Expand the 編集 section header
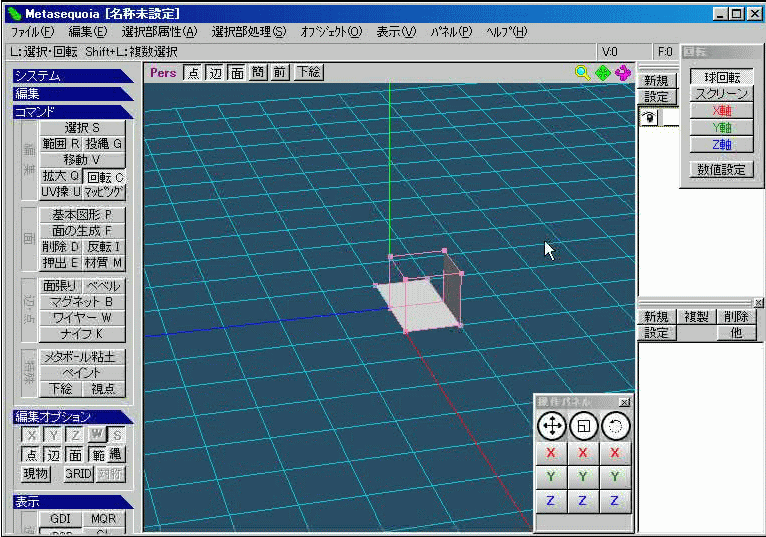 (73, 93)
